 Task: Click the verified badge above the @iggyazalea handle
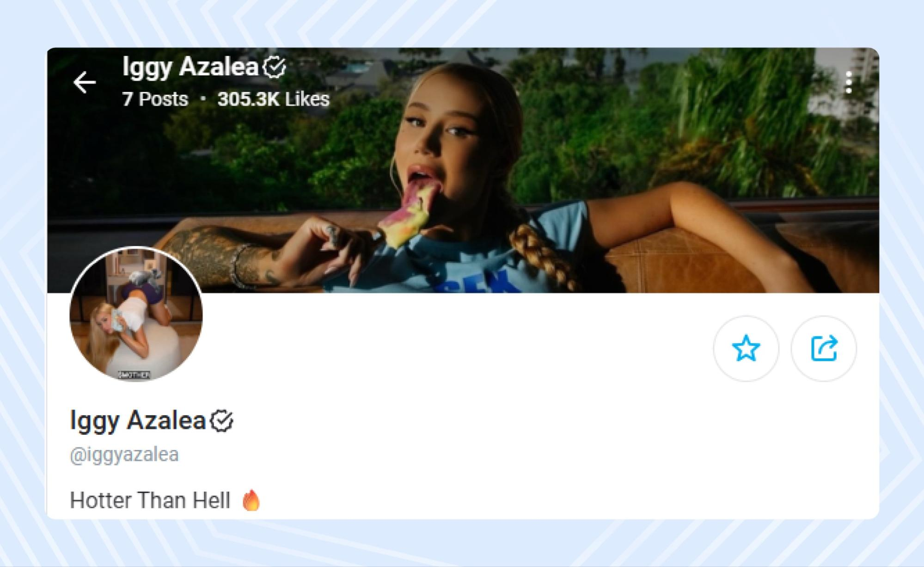pos(222,421)
